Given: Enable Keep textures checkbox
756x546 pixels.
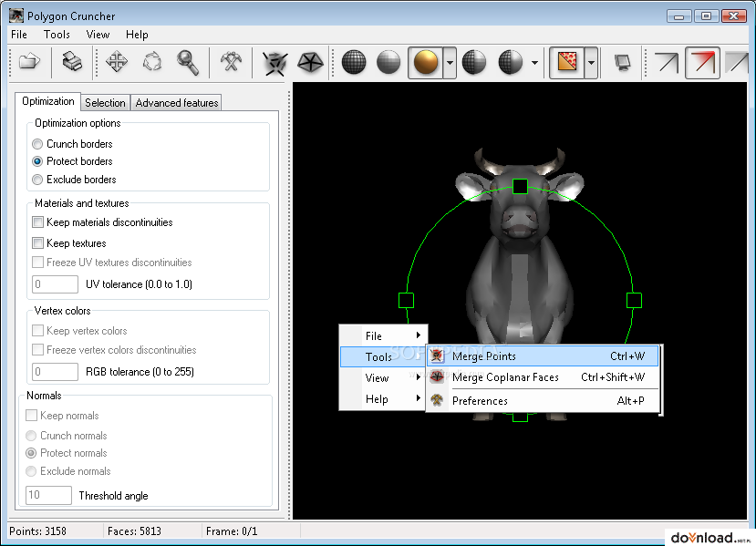Looking at the screenshot, I should point(37,242).
